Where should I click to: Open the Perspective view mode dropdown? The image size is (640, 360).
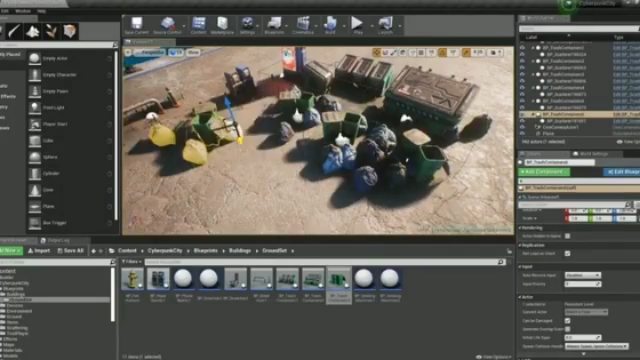pyautogui.click(x=149, y=52)
